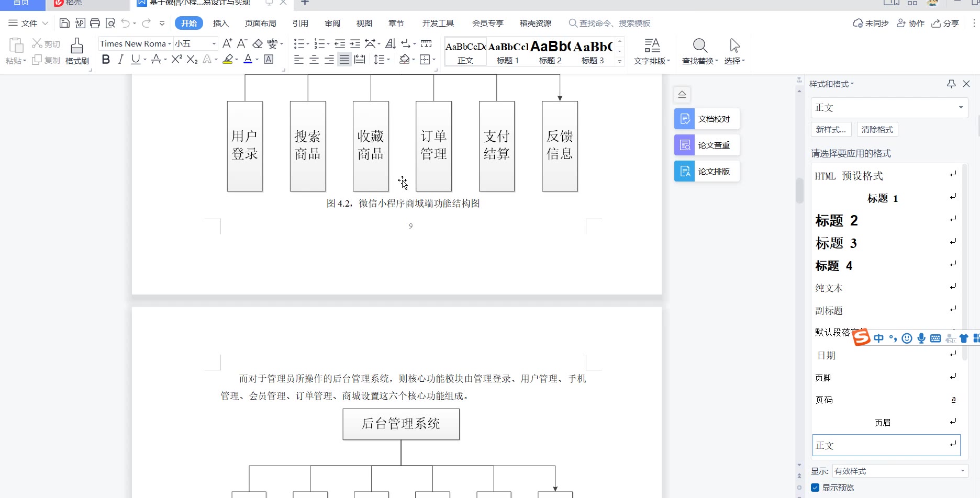Click the Redo arrow icon
The height and width of the screenshot is (498, 980).
coord(146,23)
